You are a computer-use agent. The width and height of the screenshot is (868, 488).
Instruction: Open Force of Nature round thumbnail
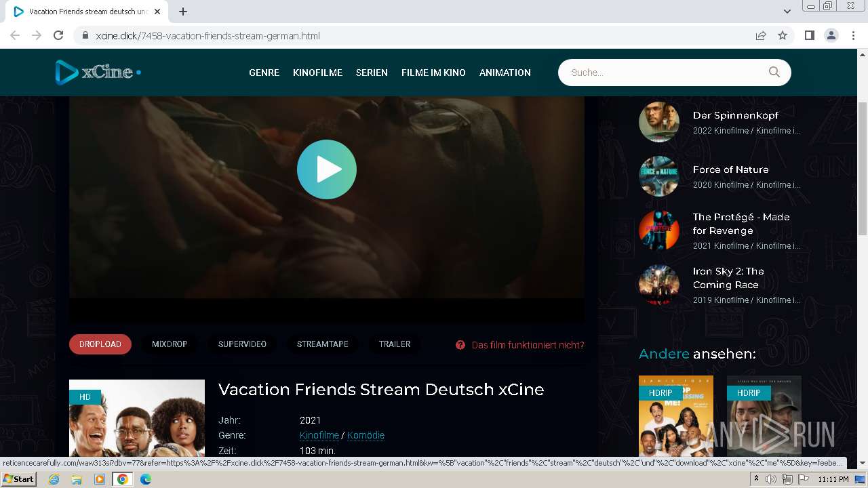click(x=659, y=176)
